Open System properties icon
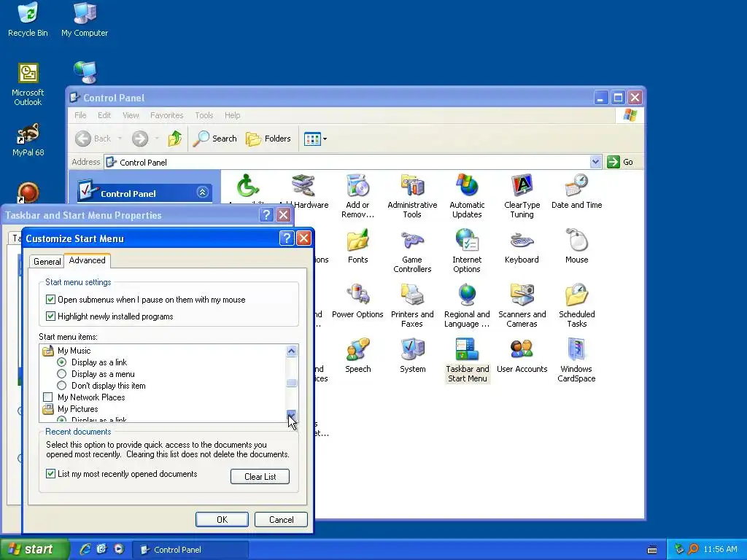 (413, 356)
